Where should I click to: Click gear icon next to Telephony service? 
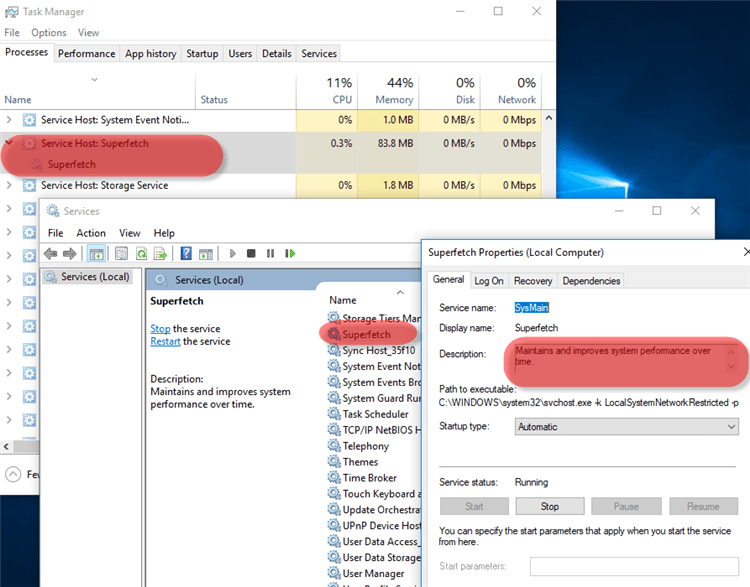[334, 445]
